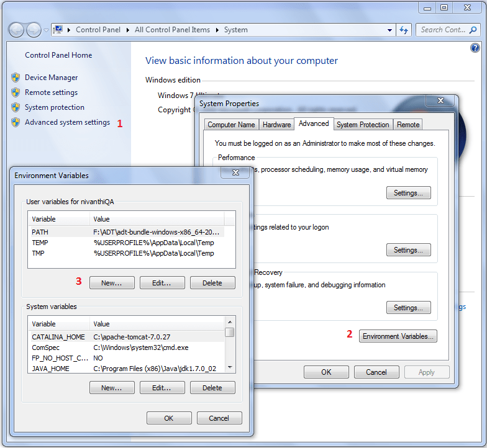Image resolution: width=487 pixels, height=448 pixels.
Task: Click system variables scroll down arrow
Action: (x=230, y=367)
